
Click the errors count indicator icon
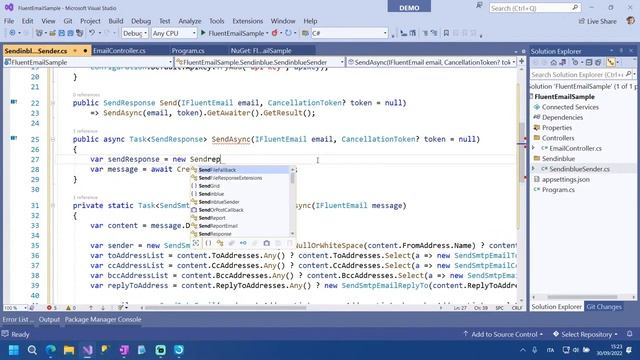pyautogui.click(x=49, y=308)
